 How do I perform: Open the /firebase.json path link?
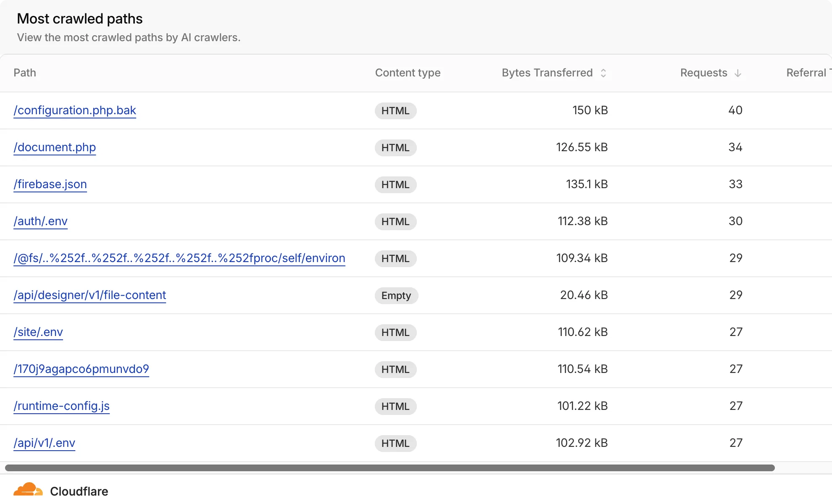click(x=50, y=184)
